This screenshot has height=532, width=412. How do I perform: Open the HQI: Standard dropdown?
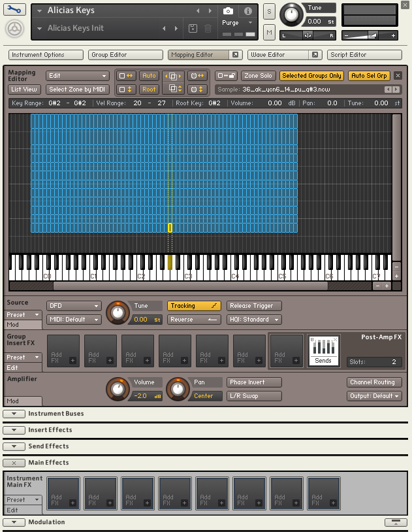pyautogui.click(x=254, y=320)
